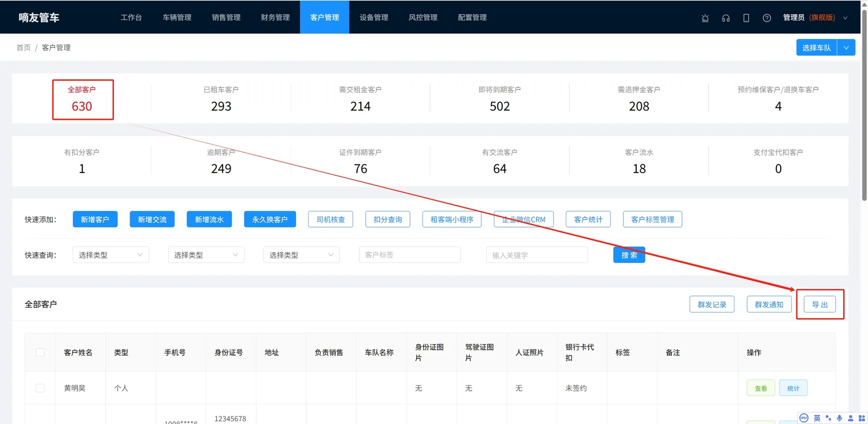Expand the 管理员 account menu arrow
Image resolution: width=868 pixels, height=424 pixels.
tap(845, 18)
